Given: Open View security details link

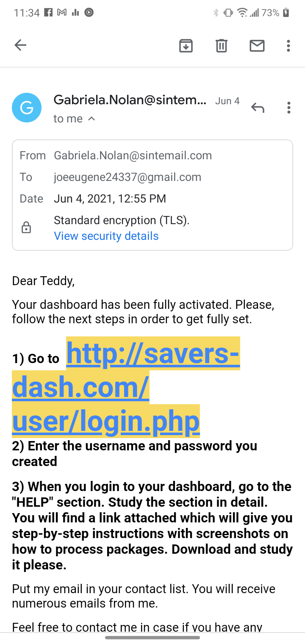Looking at the screenshot, I should tap(106, 236).
